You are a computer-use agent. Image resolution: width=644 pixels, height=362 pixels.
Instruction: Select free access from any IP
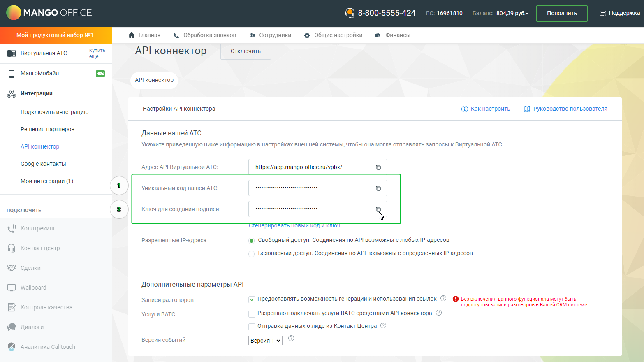pyautogui.click(x=252, y=241)
